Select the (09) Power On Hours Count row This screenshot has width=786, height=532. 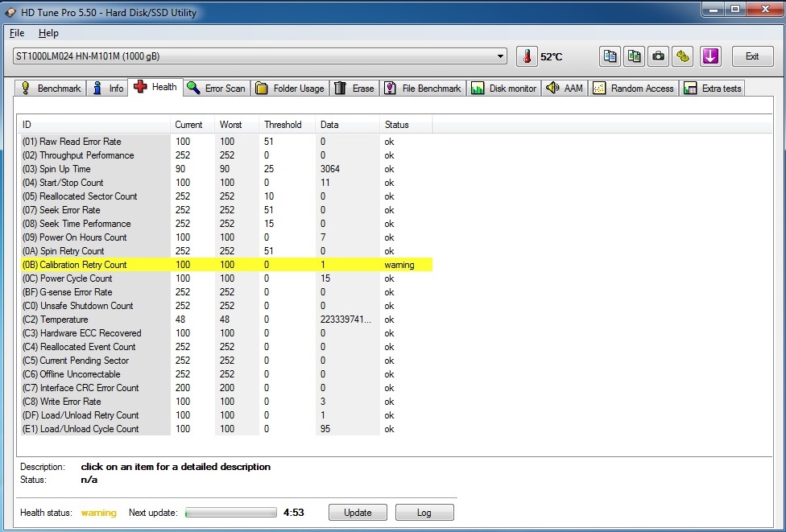[225, 237]
